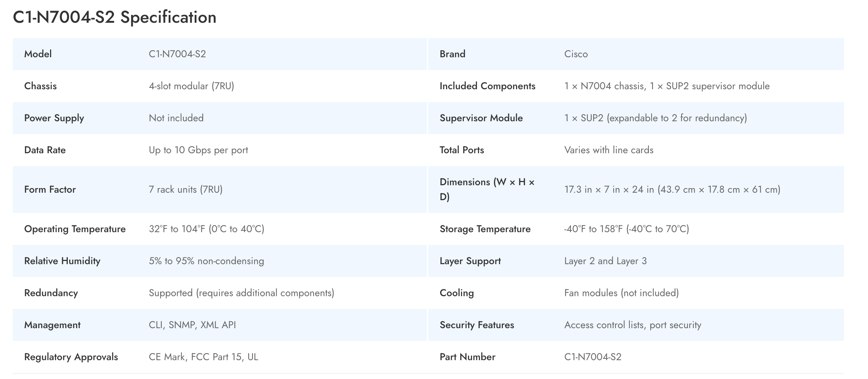The image size is (868, 379).
Task: Select the Power Supply 'Not included' cell
Action: (176, 118)
